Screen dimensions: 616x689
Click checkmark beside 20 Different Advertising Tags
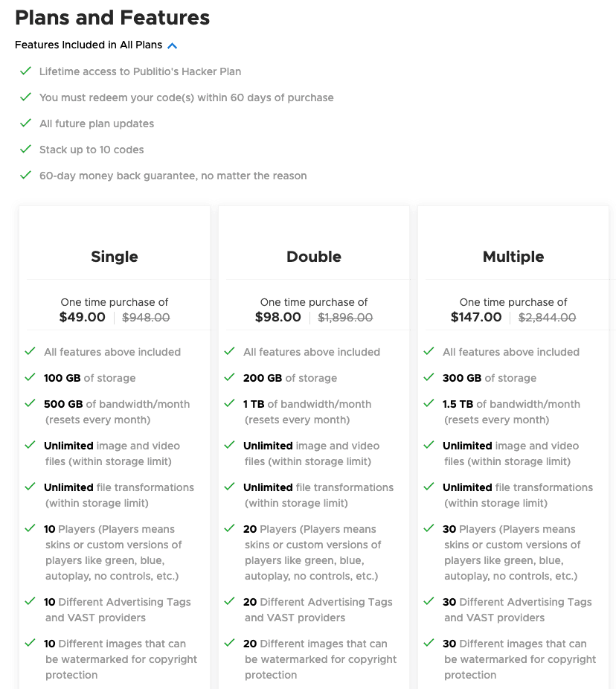click(229, 601)
